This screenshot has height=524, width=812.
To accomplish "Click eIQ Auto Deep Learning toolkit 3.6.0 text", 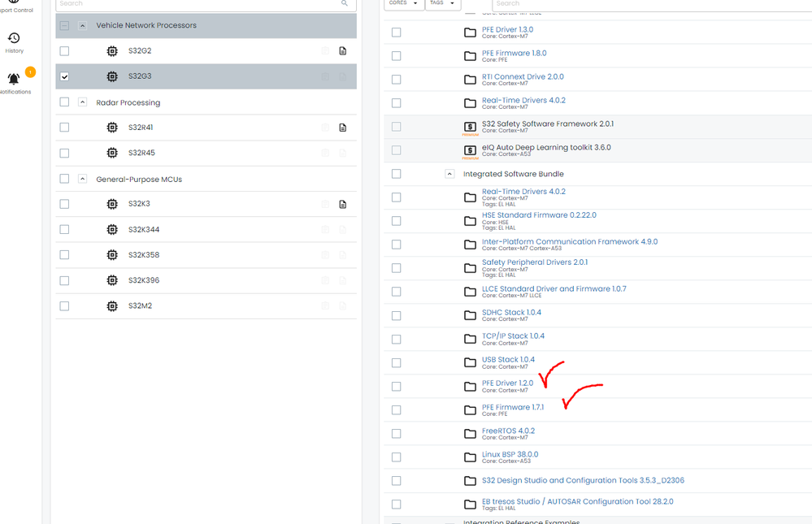I will tap(546, 147).
